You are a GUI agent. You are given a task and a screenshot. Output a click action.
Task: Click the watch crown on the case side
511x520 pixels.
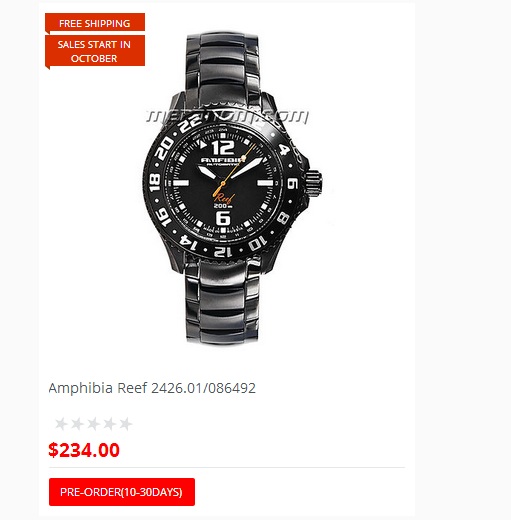(x=314, y=182)
